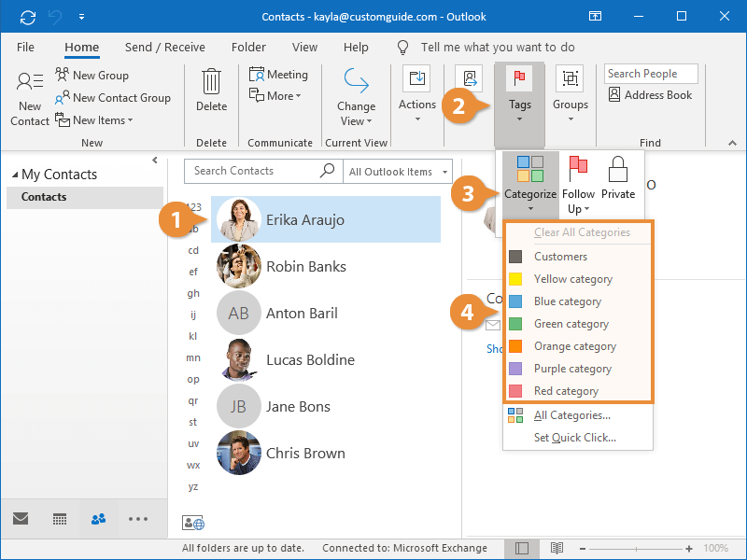Choose Red category
747x560 pixels.
[x=578, y=391]
